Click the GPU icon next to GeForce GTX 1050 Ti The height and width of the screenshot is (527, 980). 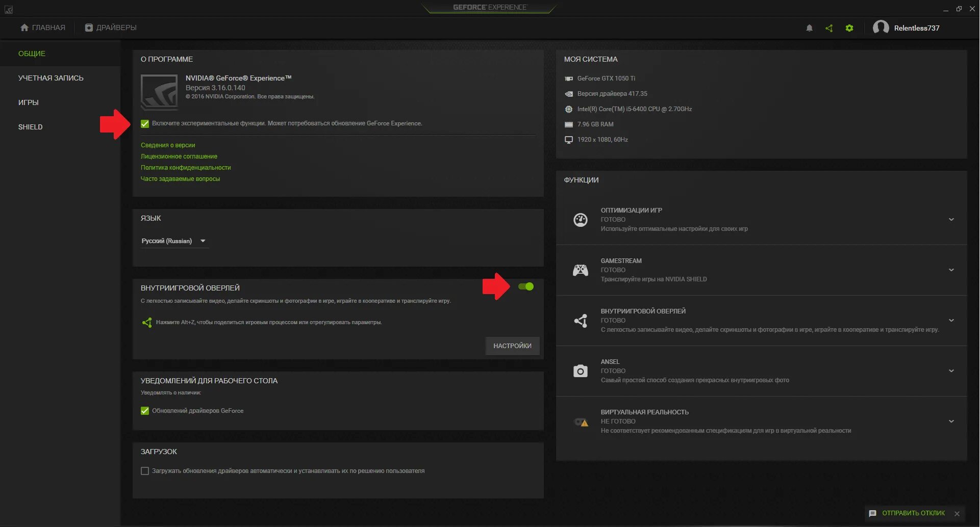[x=569, y=78]
